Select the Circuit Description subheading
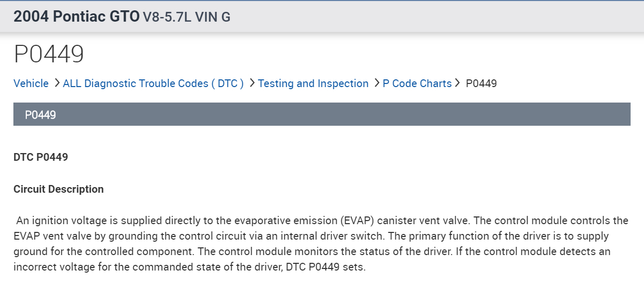The height and width of the screenshot is (286, 644). (x=58, y=189)
